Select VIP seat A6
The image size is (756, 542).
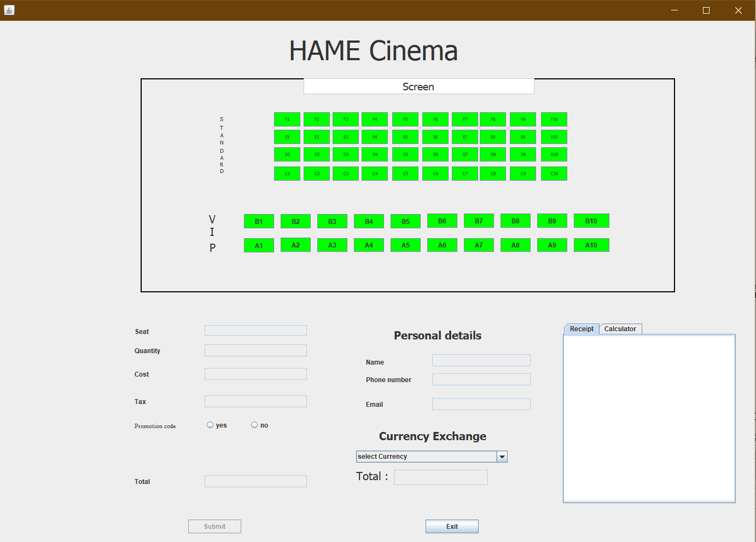442,245
